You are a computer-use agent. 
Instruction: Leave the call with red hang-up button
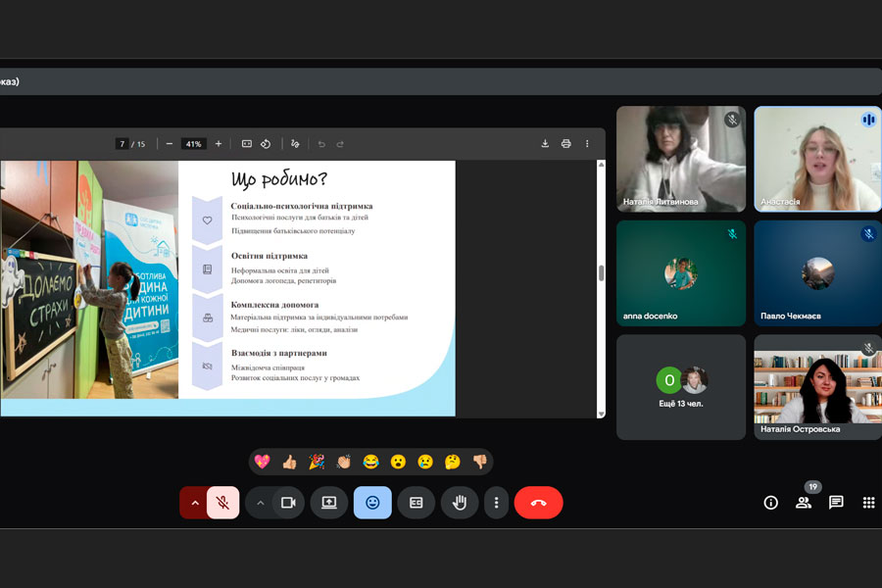coord(538,503)
